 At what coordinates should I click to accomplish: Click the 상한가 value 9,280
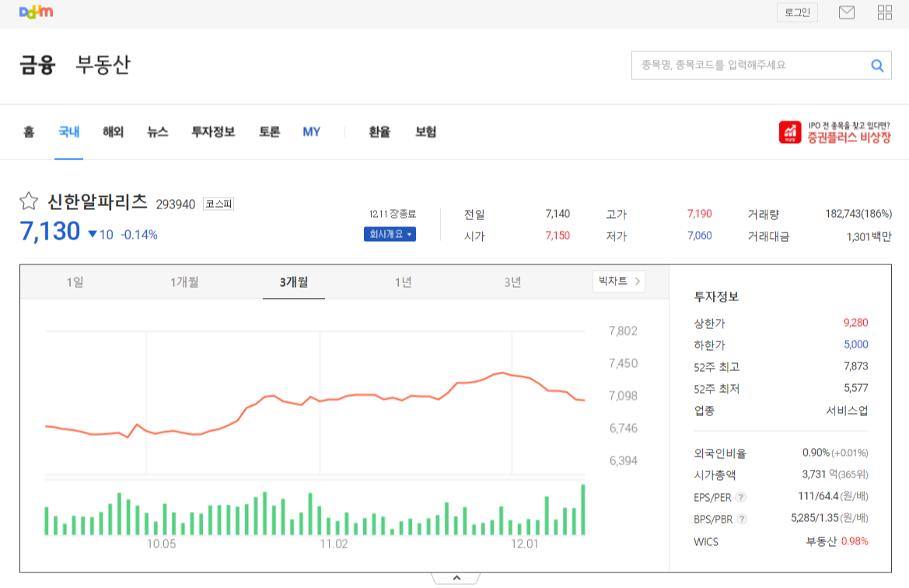pyautogui.click(x=855, y=323)
